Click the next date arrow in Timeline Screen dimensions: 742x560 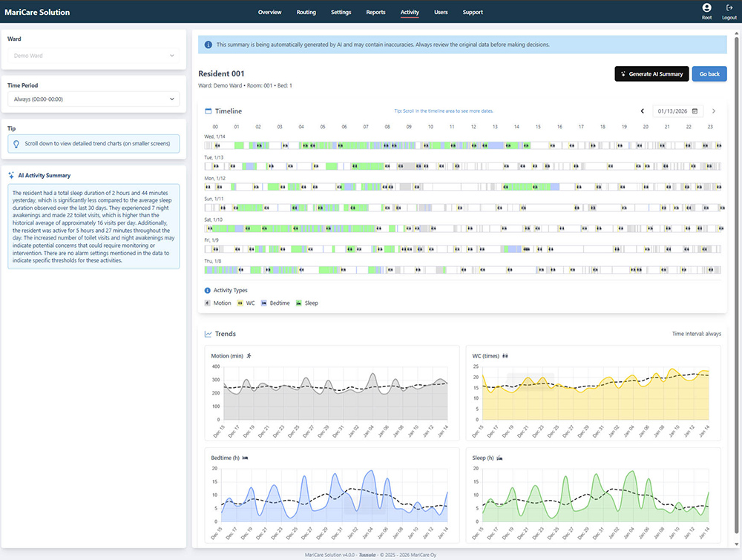(x=714, y=111)
